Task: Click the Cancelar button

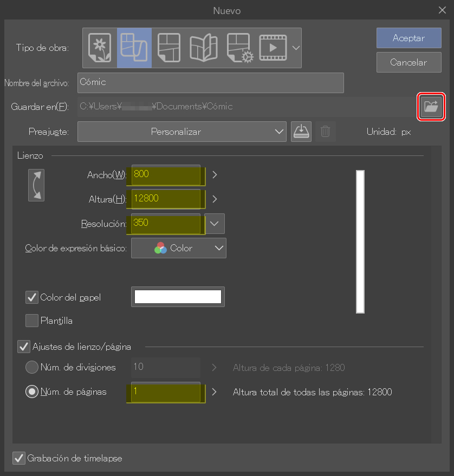Action: 408,62
